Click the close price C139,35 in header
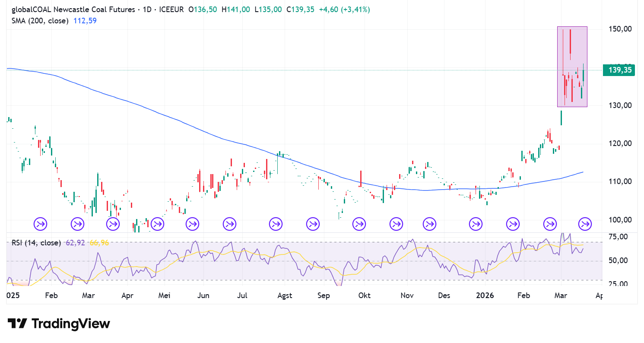Image resolution: width=644 pixels, height=343 pixels. pos(301,10)
